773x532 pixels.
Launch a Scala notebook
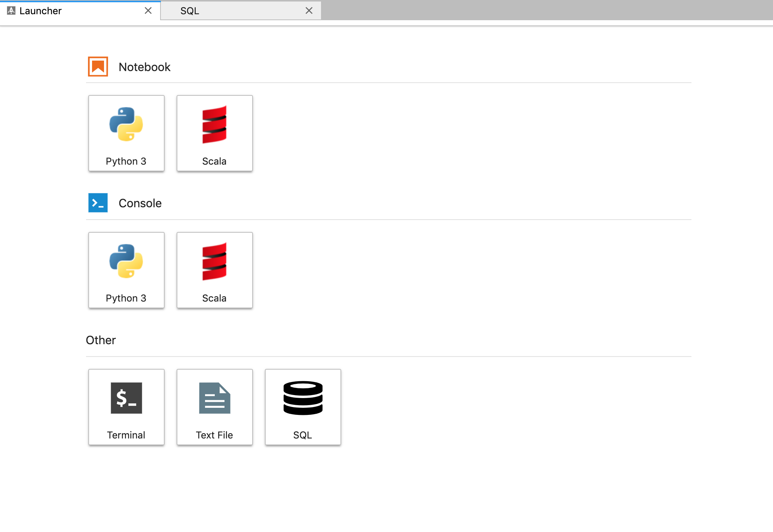click(x=214, y=133)
